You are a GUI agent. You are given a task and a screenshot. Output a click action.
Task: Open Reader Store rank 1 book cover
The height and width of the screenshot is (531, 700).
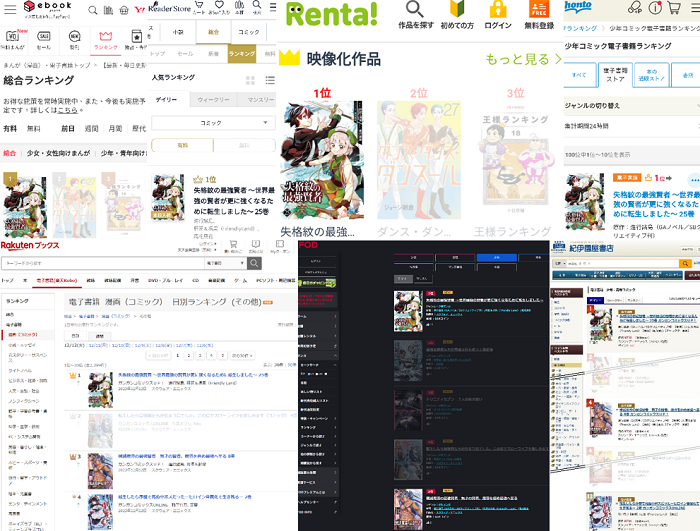tap(168, 198)
